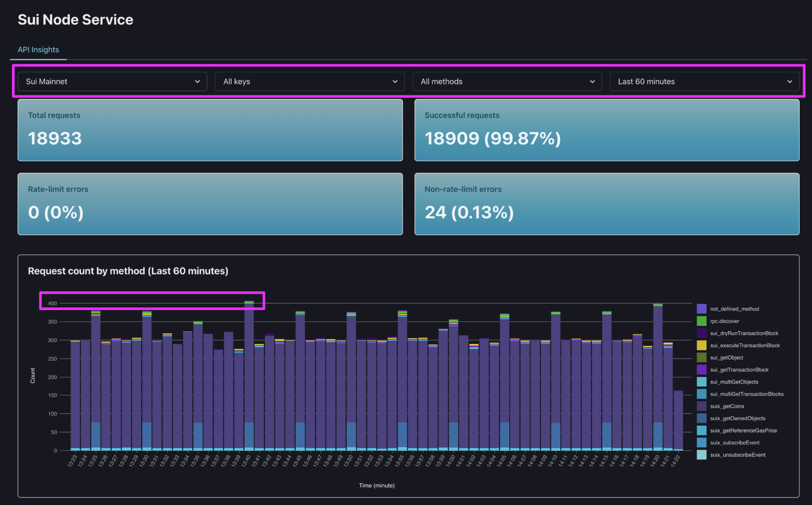Click the Non-rate-limit errors card
The height and width of the screenshot is (505, 812).
pyautogui.click(x=607, y=204)
